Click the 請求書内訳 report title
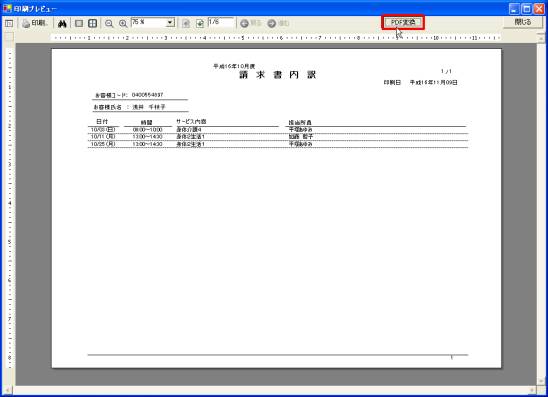 coord(278,75)
